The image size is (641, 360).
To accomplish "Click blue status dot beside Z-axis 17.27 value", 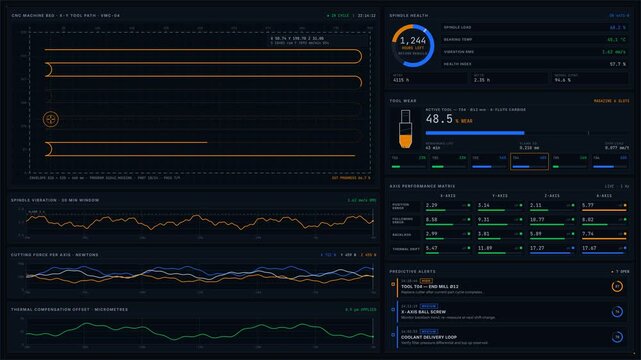I will 573,248.
